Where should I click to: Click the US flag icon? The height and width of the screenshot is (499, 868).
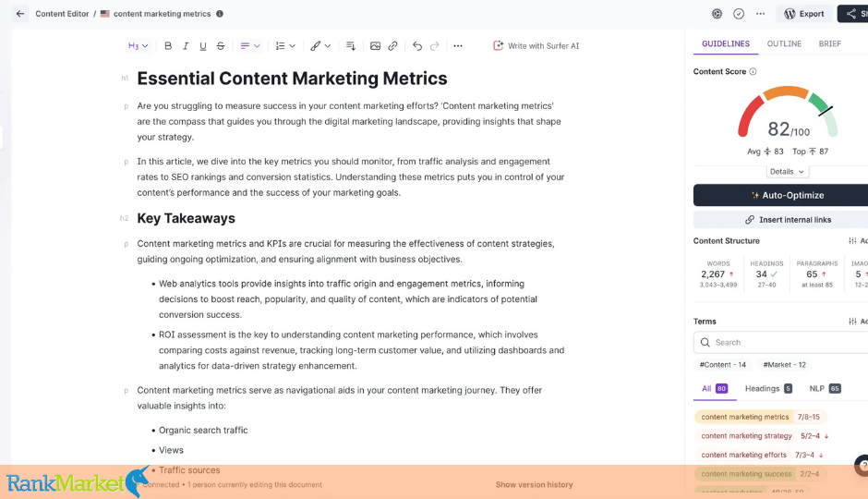pyautogui.click(x=104, y=14)
